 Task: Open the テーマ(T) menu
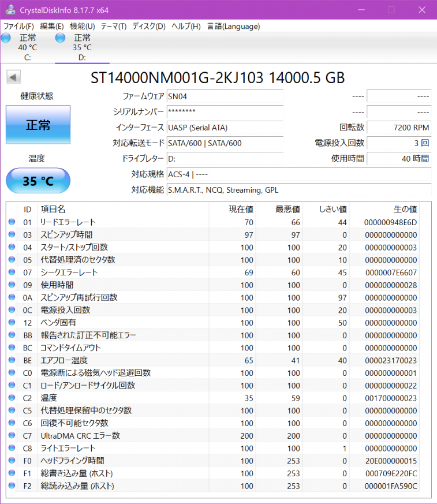[x=114, y=26]
